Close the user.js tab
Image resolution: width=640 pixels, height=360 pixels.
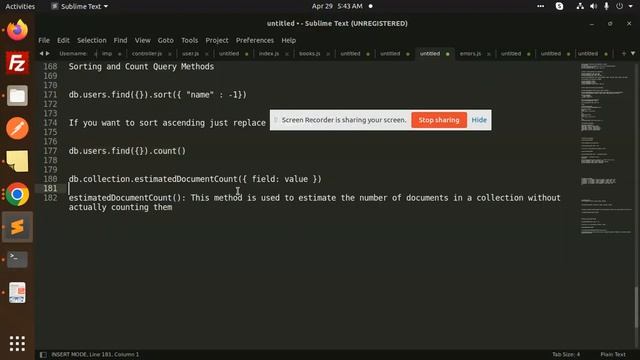coord(207,54)
